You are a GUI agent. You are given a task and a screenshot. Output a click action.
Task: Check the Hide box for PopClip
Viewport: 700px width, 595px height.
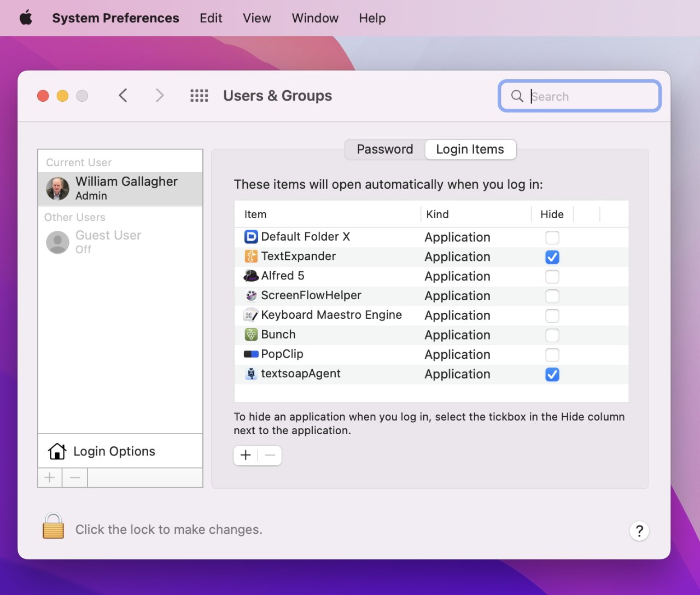point(552,355)
